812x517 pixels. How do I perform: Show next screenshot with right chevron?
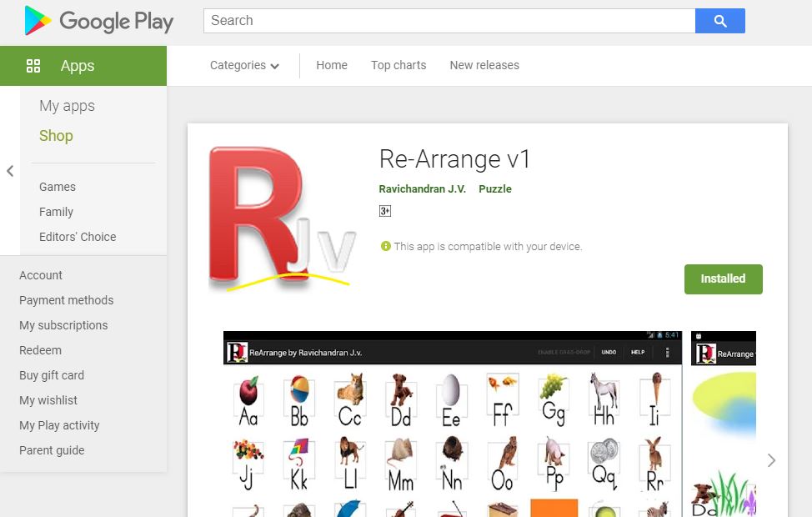pos(772,460)
